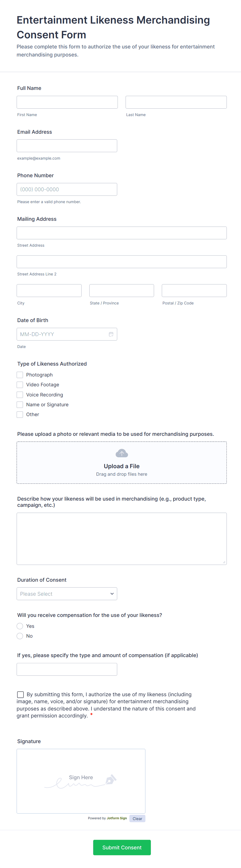Click into the Phone Number field
Screen dimensions: 241x868
67,189
